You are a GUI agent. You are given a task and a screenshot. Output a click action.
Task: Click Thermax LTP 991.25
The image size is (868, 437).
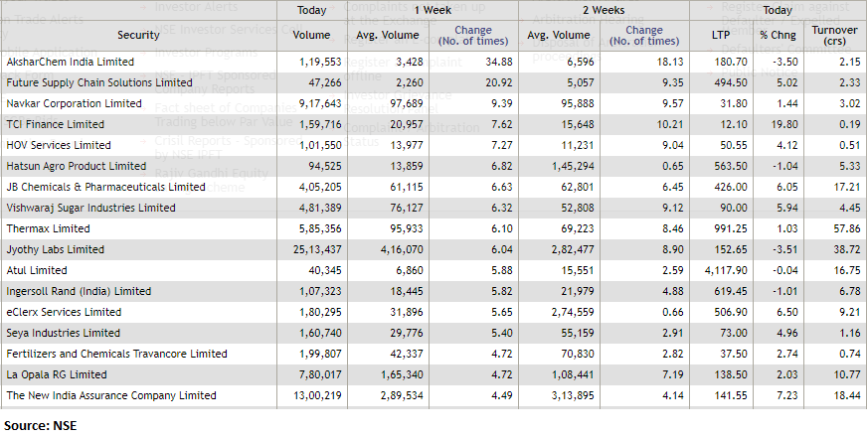[x=733, y=228]
